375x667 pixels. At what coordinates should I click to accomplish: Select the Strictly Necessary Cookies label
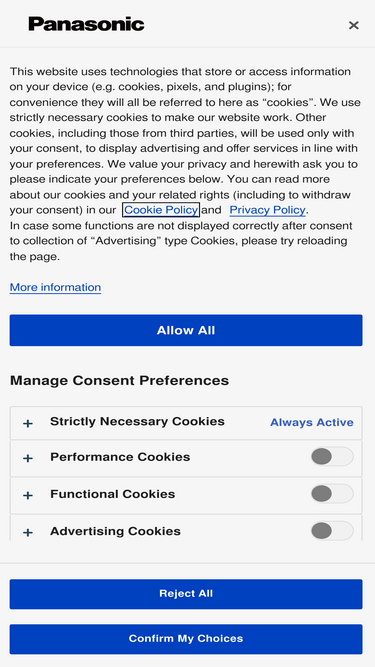137,422
